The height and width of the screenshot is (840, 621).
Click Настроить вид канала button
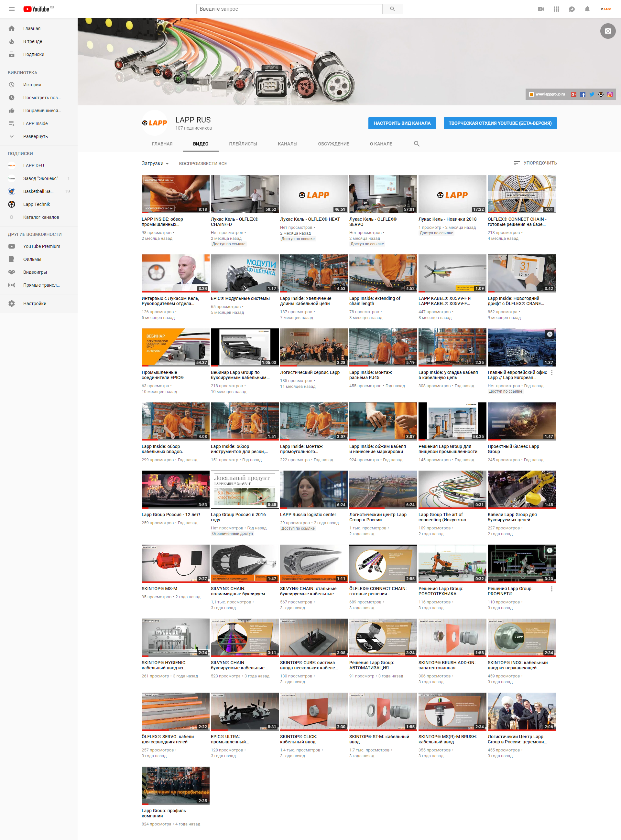pyautogui.click(x=402, y=123)
